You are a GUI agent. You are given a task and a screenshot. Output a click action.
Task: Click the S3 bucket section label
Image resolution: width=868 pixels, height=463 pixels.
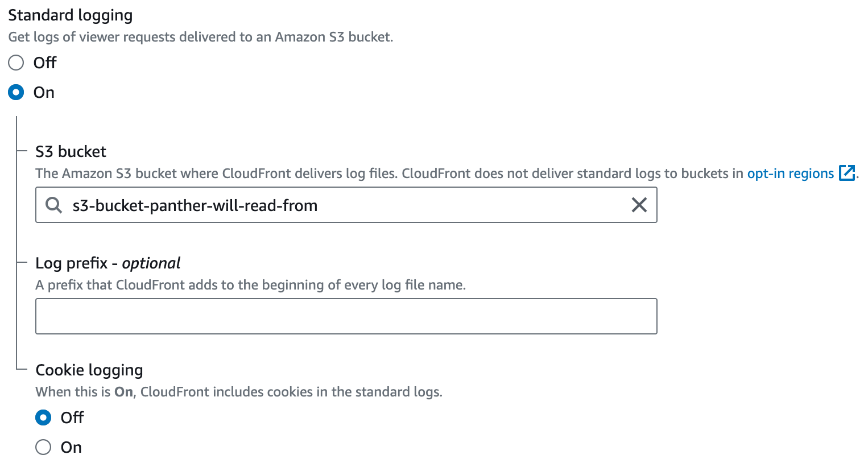[x=71, y=151]
